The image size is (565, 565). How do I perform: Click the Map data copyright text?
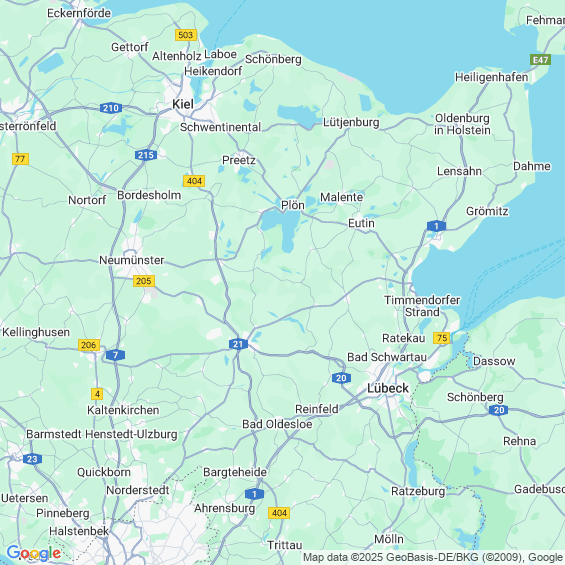[x=433, y=557]
